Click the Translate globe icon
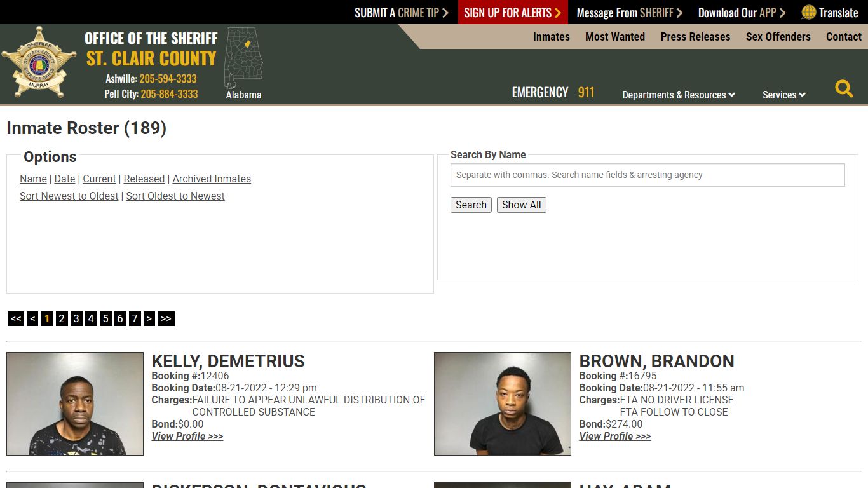 point(808,12)
